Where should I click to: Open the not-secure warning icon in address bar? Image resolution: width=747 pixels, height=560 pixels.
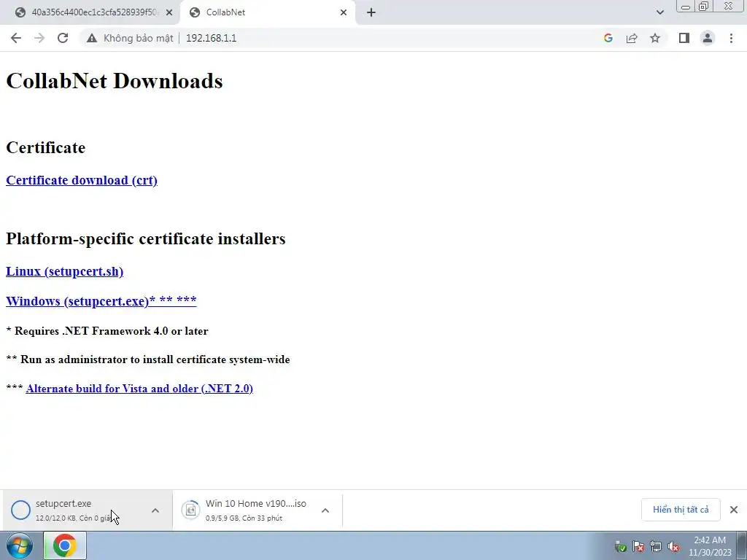[91, 38]
